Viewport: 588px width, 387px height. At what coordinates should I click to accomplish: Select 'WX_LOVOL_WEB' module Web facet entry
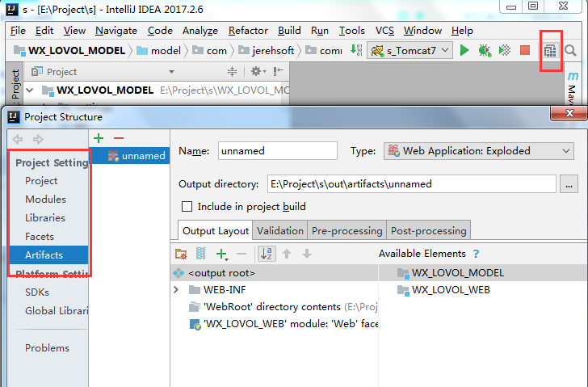click(283, 324)
